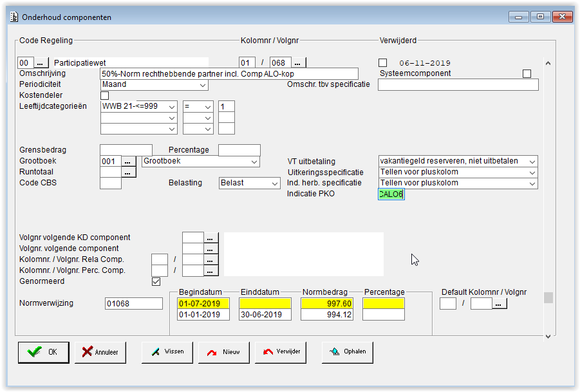Screen dimensions: 580x392
Task: Click the Annuleer button
Action: 100,352
